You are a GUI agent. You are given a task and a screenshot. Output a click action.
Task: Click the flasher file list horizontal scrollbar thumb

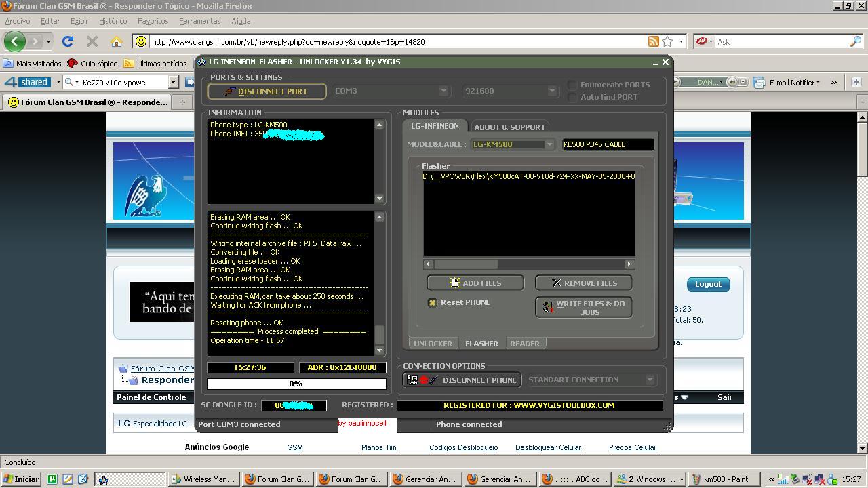tap(466, 264)
